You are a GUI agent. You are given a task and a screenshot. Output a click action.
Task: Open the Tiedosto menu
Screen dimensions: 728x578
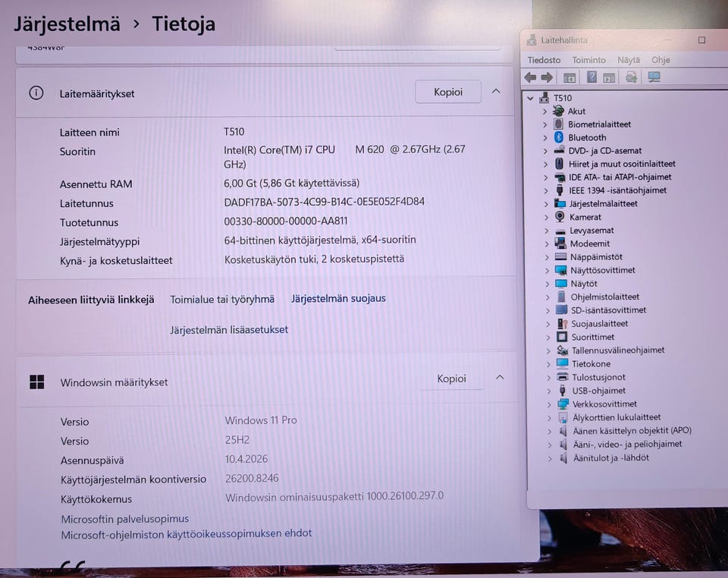544,60
